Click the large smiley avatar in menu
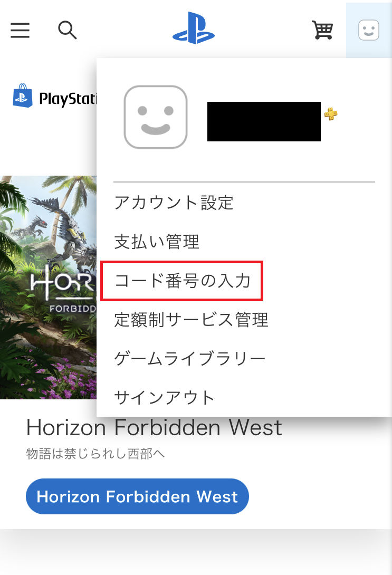The width and height of the screenshot is (392, 575). tap(156, 117)
